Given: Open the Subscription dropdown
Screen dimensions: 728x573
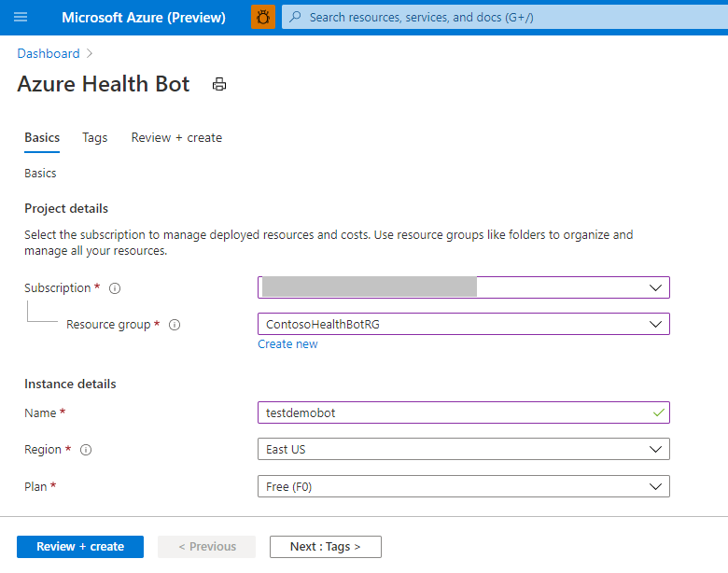Looking at the screenshot, I should [464, 287].
